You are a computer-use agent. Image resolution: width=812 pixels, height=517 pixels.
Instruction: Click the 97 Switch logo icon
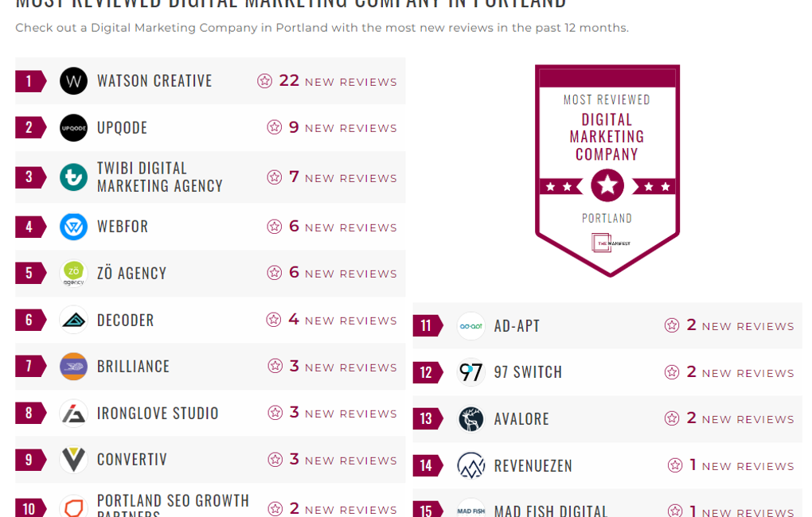coord(470,372)
